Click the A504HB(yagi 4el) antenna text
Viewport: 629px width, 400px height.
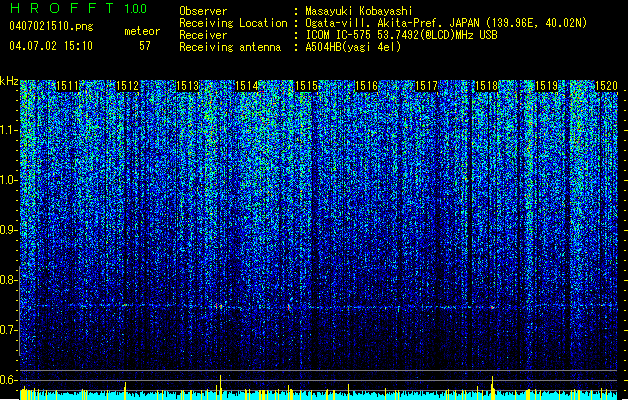tap(353, 47)
